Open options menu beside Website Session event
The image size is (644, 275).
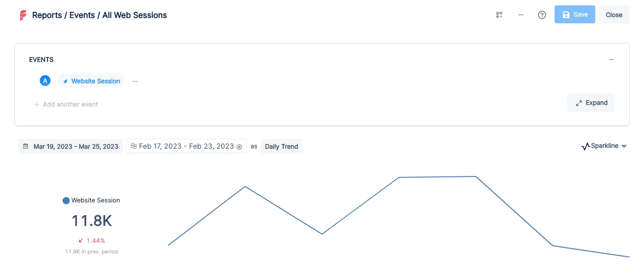135,81
